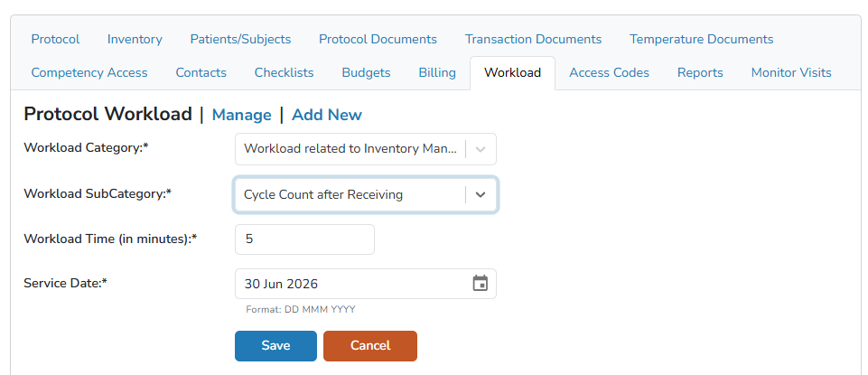
Task: Open the Billing tab
Action: point(437,72)
